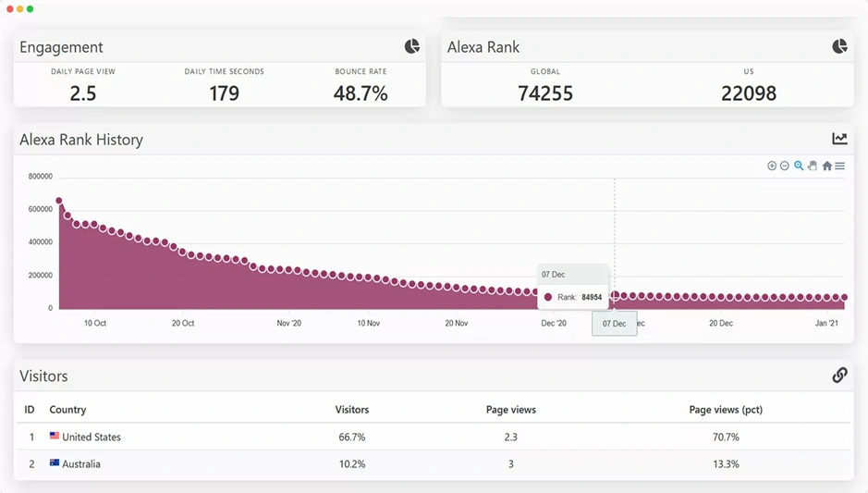Click the chart zoom out minus icon
This screenshot has width=868, height=493.
(785, 166)
